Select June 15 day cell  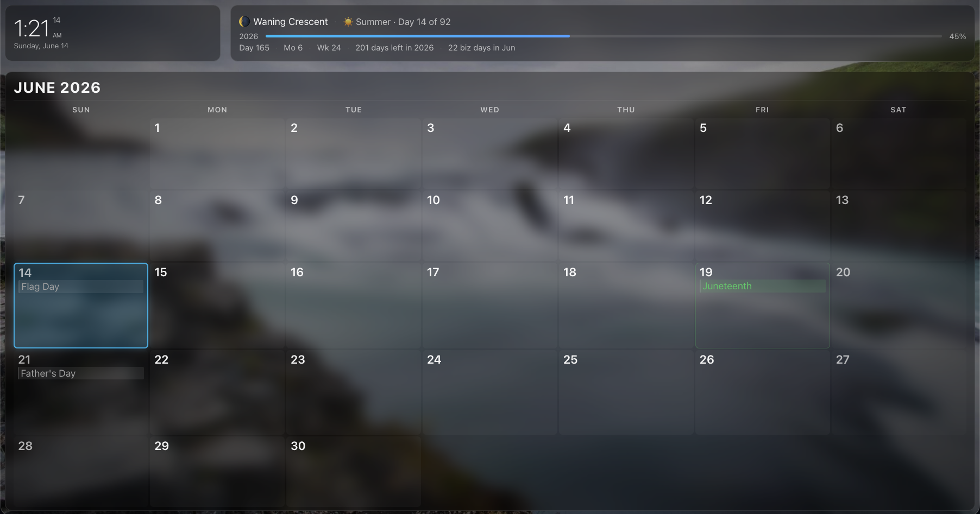[x=217, y=306]
